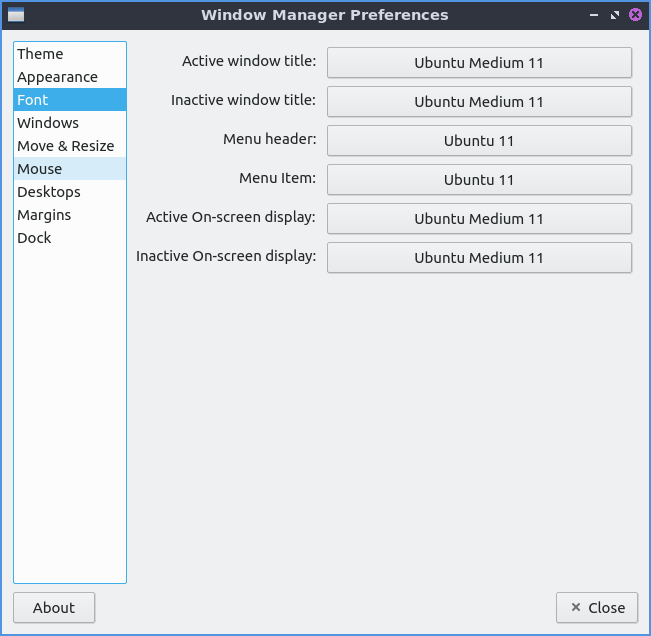
Task: Open the Theme section in sidebar
Action: 40,54
